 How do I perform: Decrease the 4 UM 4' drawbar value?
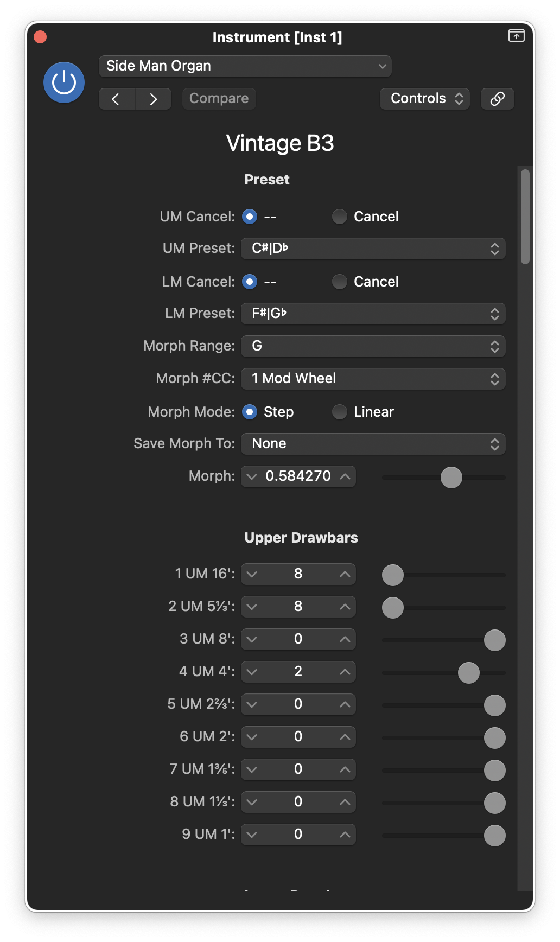click(x=252, y=672)
